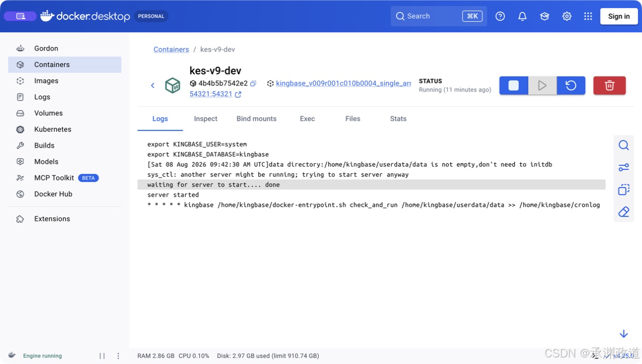This screenshot has width=642, height=364.
Task: Open the Volumes disk icon
Action: click(20, 113)
